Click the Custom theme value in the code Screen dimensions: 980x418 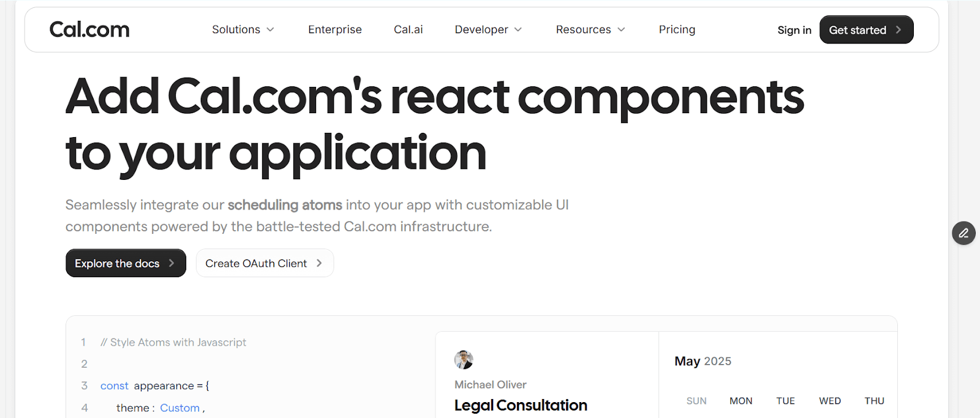[x=179, y=407]
